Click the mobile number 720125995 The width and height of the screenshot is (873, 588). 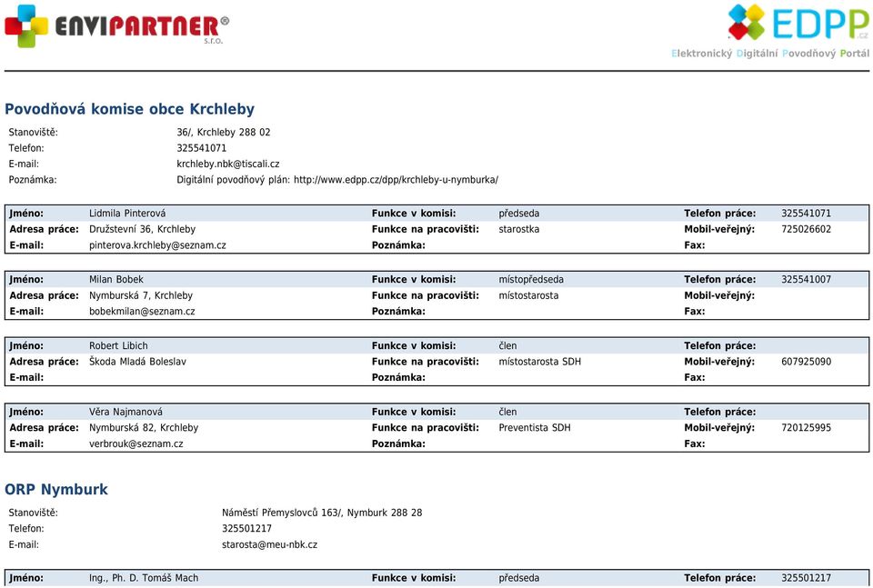(806, 428)
